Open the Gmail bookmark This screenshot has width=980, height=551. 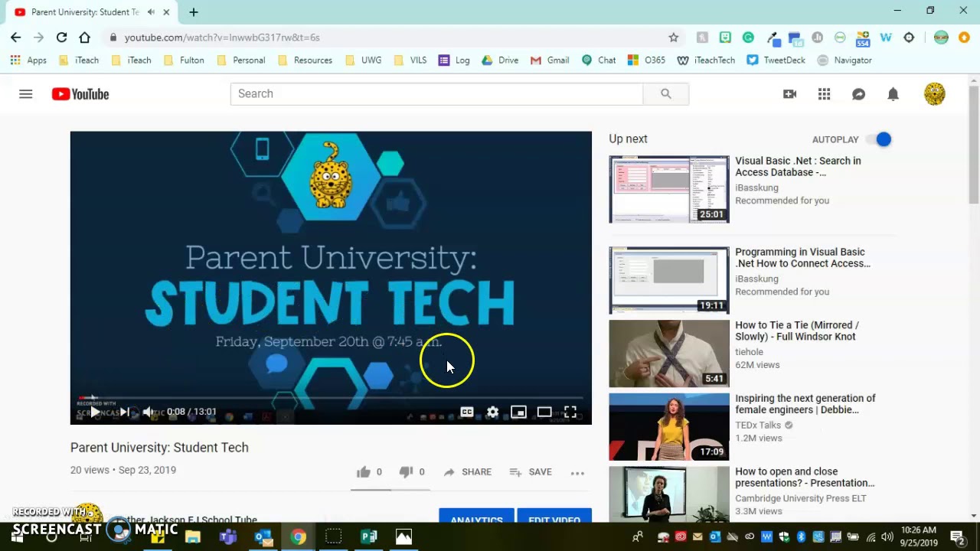coord(550,60)
